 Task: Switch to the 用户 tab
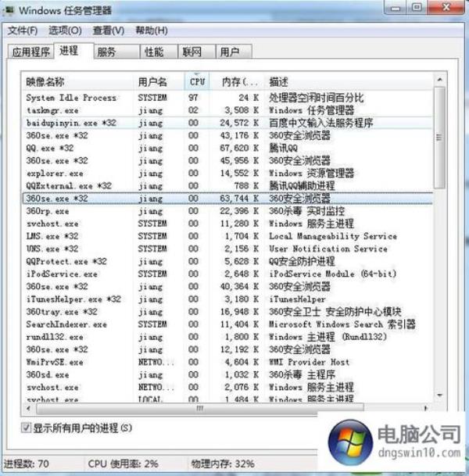tap(234, 52)
